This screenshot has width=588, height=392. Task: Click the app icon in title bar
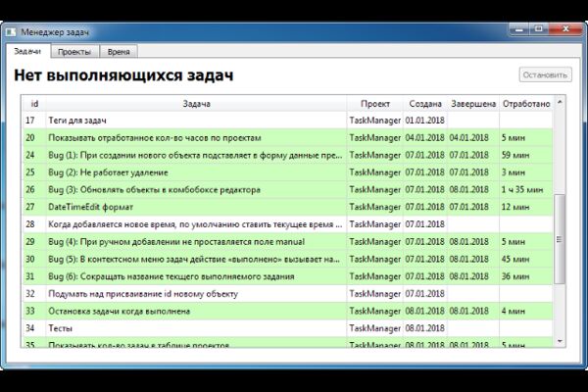[11, 32]
